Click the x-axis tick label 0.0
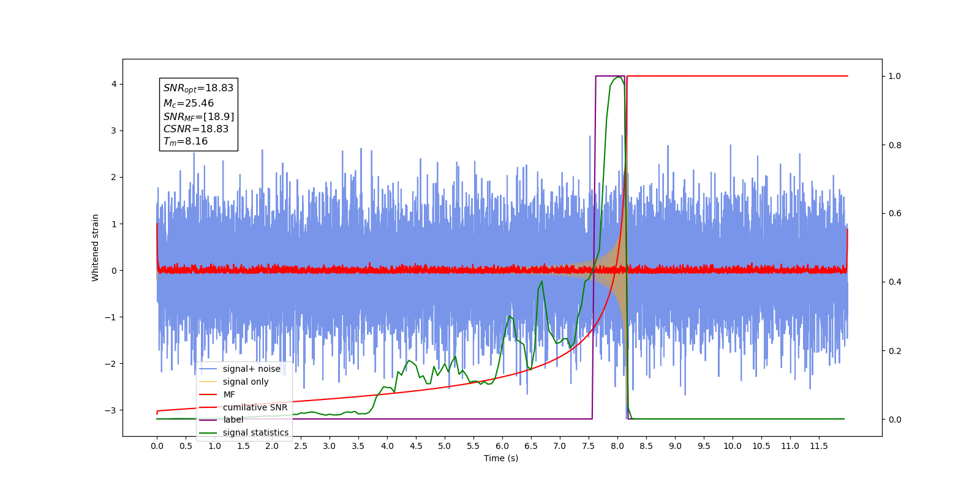This screenshot has height=490, width=980. click(x=157, y=446)
